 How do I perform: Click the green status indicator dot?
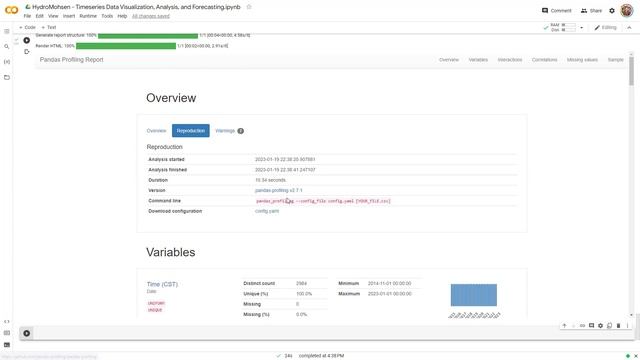(x=628, y=356)
